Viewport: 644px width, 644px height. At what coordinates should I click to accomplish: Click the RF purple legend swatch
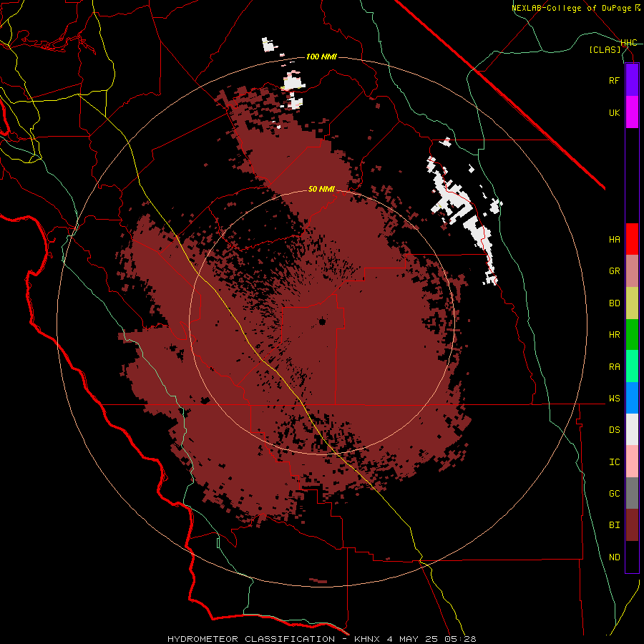[x=632, y=80]
